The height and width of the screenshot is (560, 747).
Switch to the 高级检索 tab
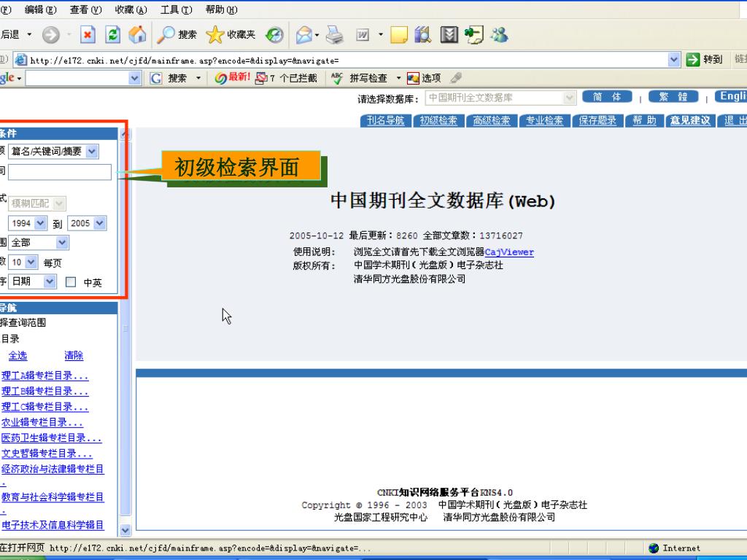491,120
